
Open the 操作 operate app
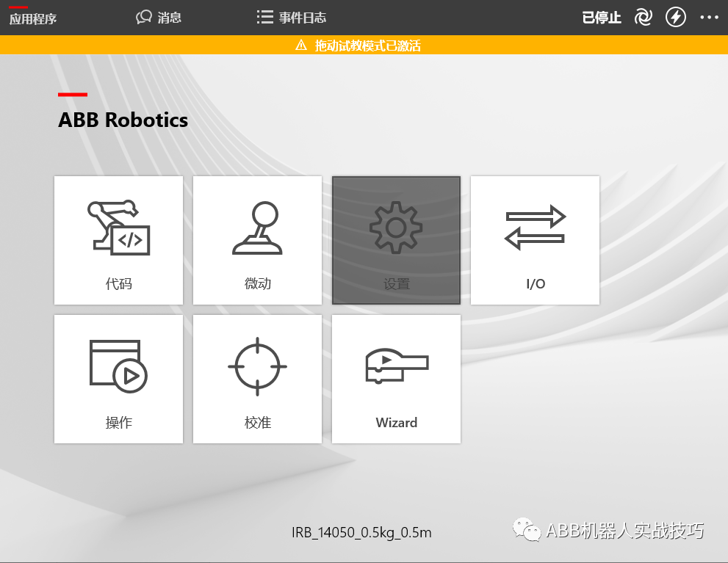(x=118, y=379)
